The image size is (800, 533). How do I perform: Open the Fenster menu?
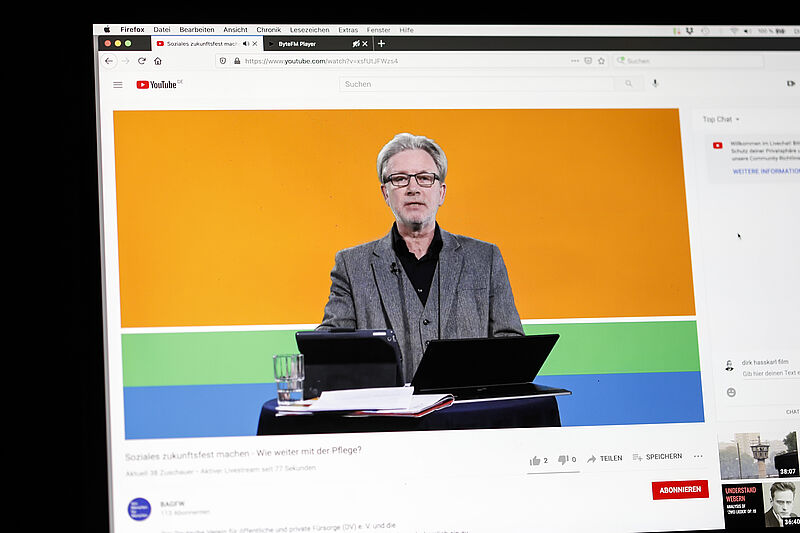[378, 30]
